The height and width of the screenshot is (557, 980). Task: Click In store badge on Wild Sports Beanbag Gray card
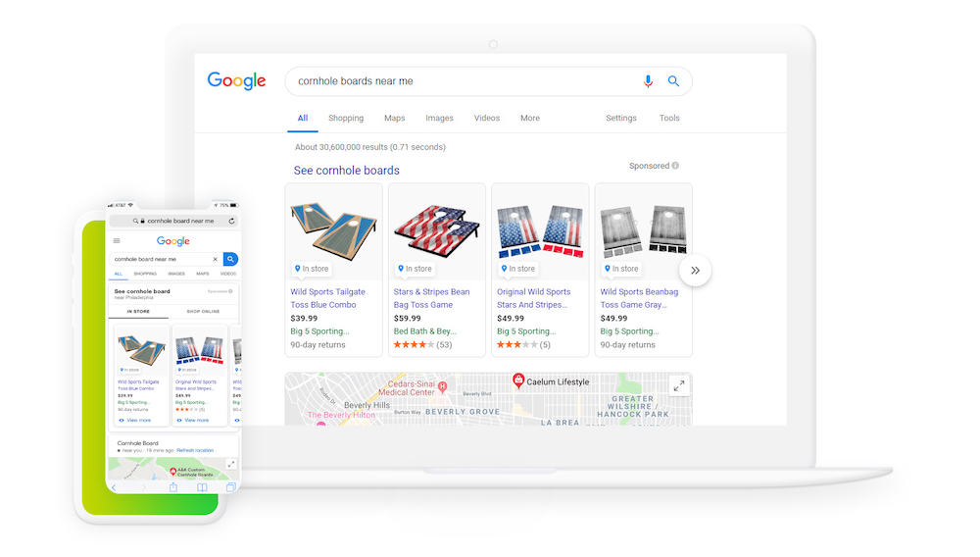point(621,269)
